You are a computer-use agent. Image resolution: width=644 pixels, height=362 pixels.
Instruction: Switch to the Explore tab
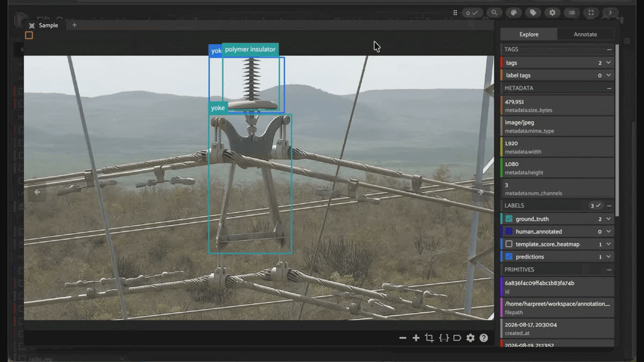click(x=529, y=34)
